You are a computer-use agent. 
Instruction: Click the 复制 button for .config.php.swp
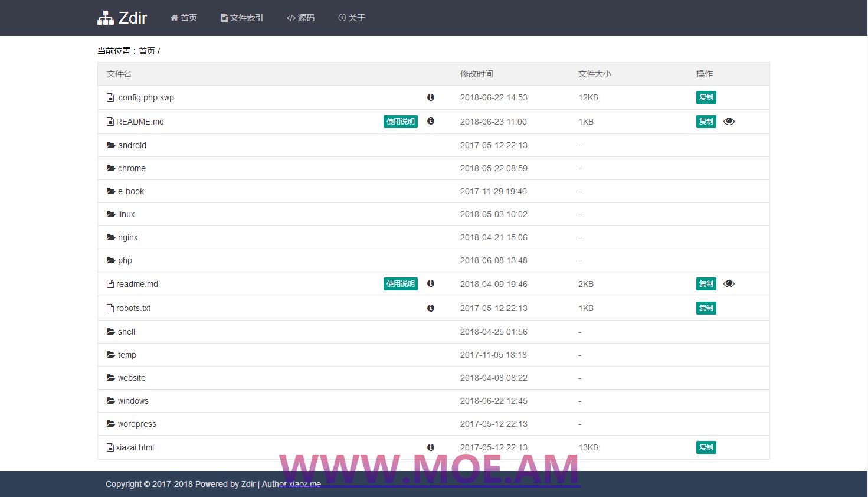(x=706, y=97)
